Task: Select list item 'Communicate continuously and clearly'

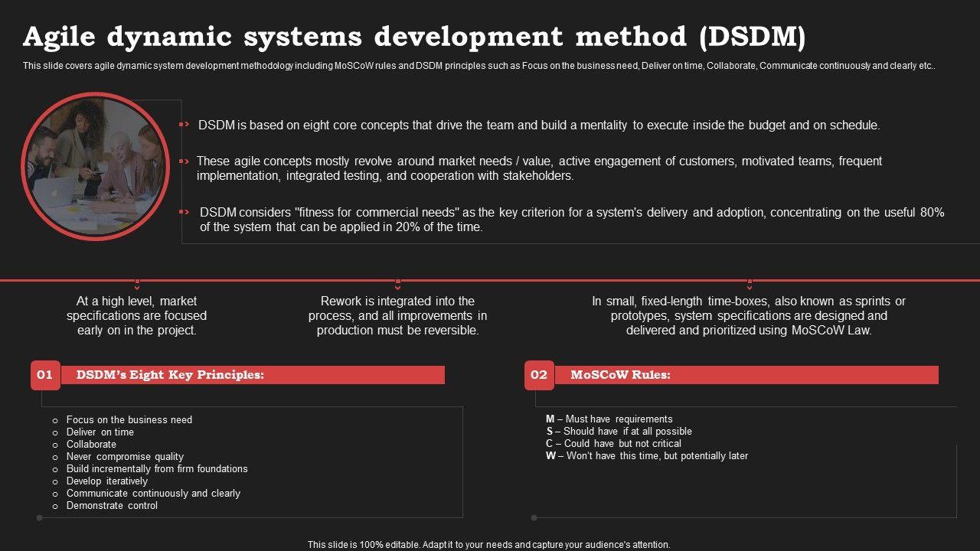Action: tap(153, 494)
